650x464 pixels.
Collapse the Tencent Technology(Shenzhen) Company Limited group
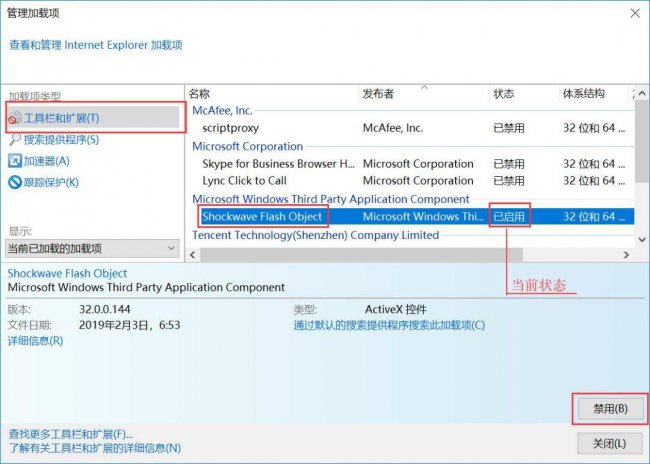tap(315, 235)
